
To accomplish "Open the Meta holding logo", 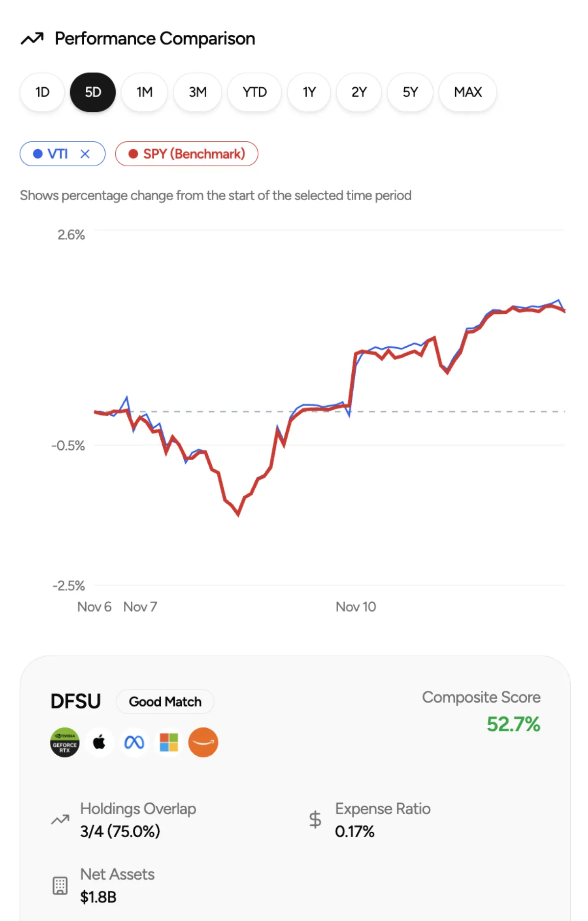I will tap(134, 742).
